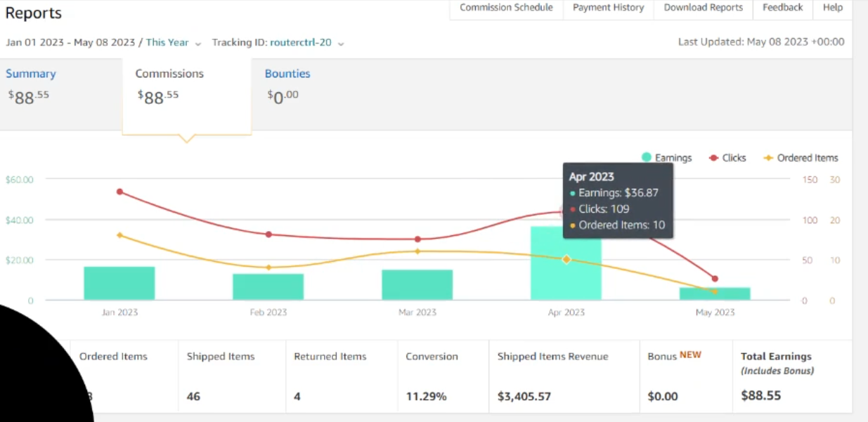Select the red Clicks point for May 2023
Image resolution: width=868 pixels, height=422 pixels.
[715, 279]
